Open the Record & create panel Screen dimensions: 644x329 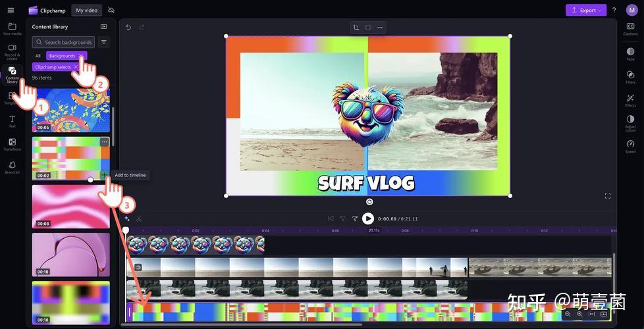13,52
